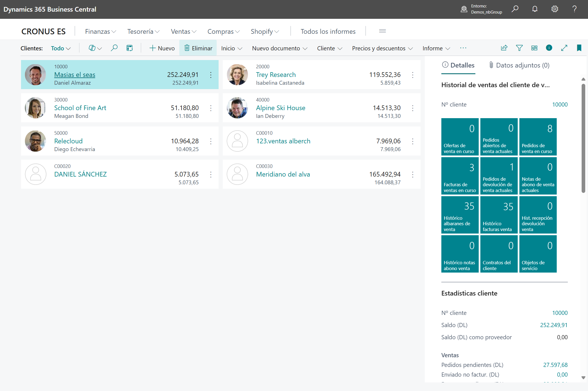Click Relecloud customer photo
Screen dimensions: 588x391
point(35,141)
